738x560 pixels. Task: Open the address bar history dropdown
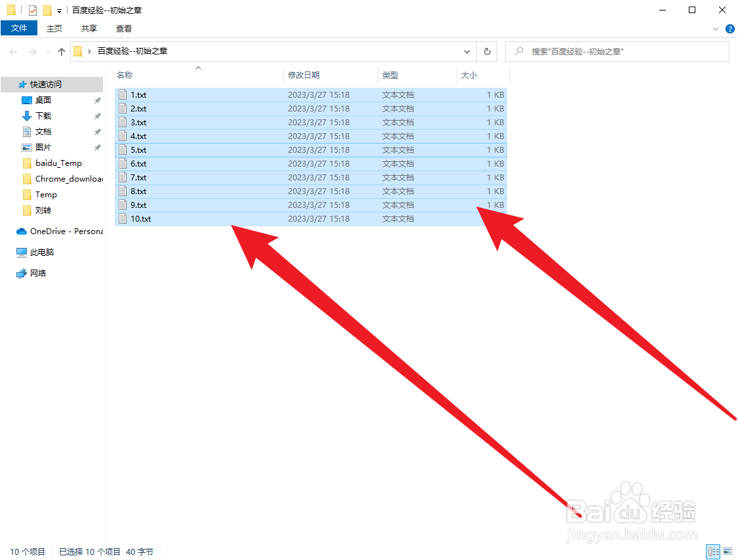466,51
